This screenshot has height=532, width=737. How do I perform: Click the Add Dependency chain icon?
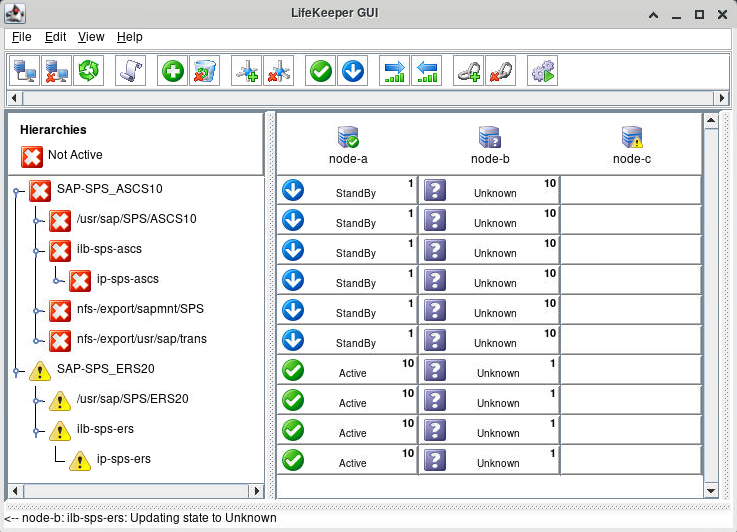point(469,71)
